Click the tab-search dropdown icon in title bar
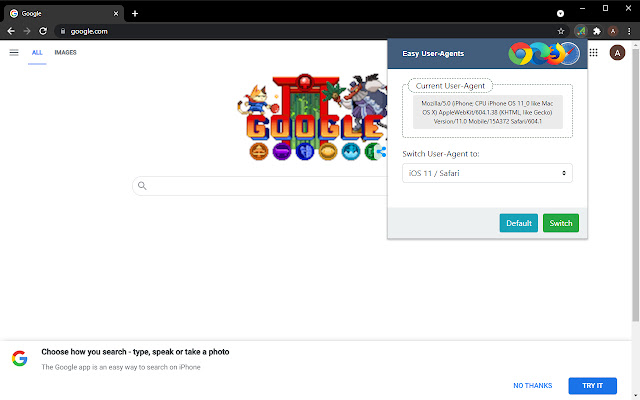The width and height of the screenshot is (640, 400). tap(560, 13)
